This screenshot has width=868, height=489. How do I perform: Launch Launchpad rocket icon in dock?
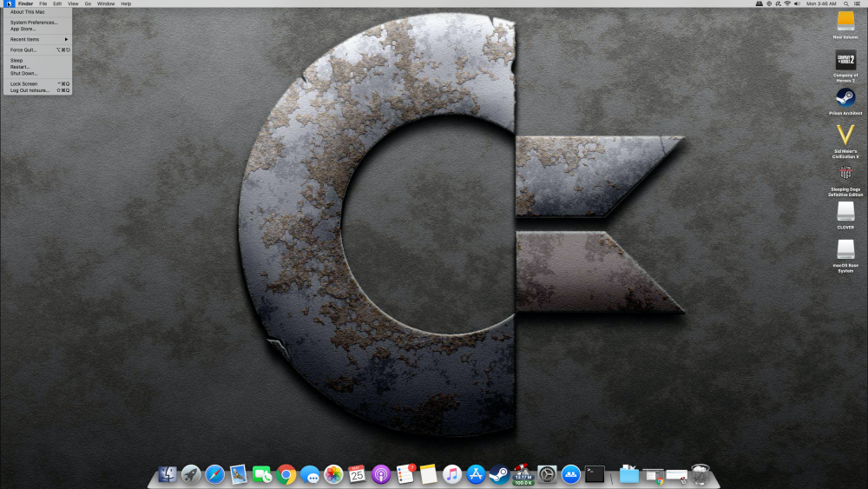(191, 474)
